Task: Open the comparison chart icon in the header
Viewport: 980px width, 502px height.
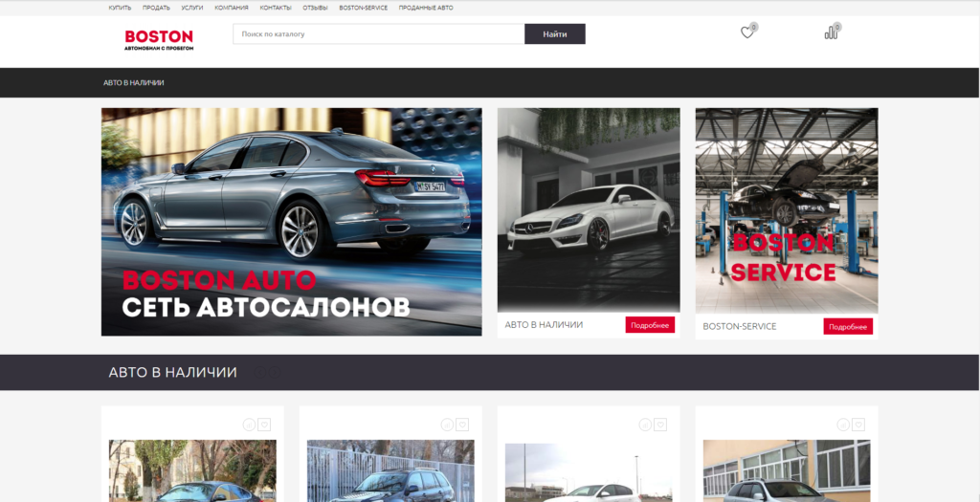Action: click(x=831, y=33)
